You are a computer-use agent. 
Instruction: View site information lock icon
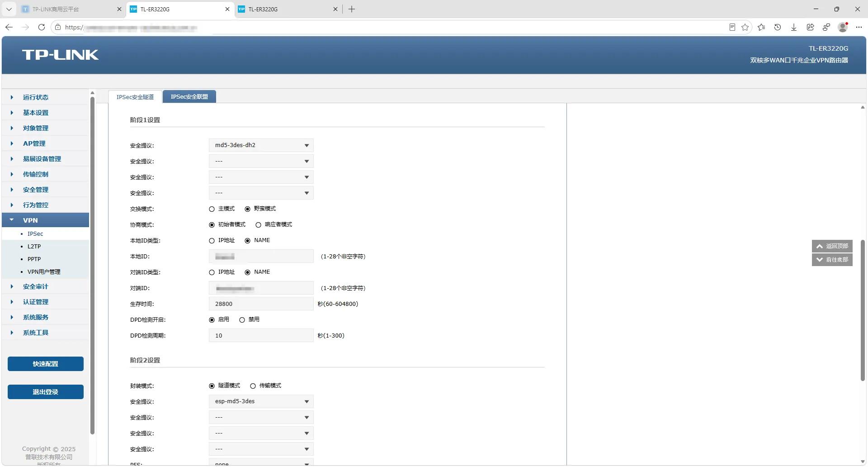[58, 27]
